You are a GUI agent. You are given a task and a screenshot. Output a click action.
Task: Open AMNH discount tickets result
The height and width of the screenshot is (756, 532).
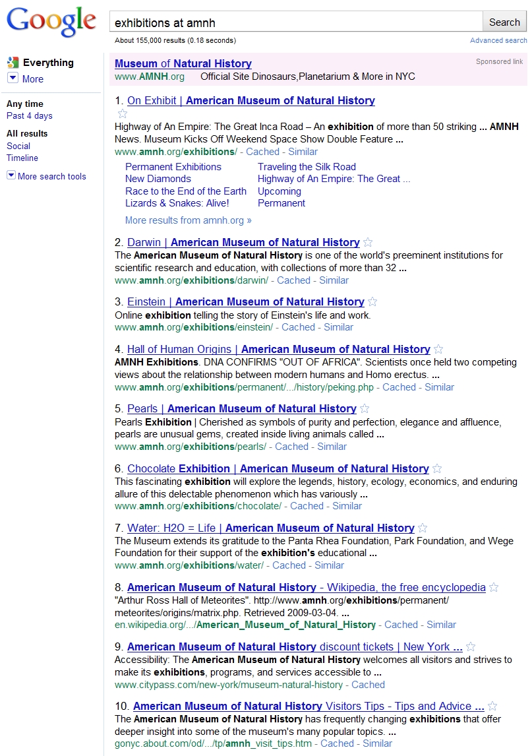pos(295,646)
